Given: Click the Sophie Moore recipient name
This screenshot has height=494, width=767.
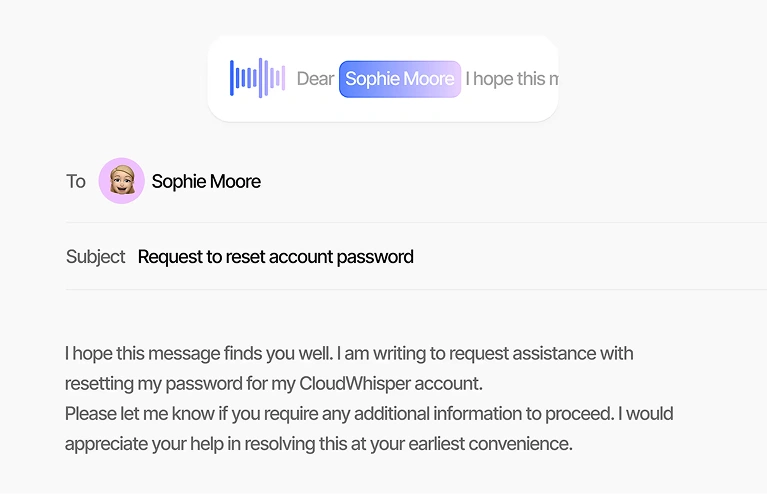Looking at the screenshot, I should pyautogui.click(x=206, y=181).
